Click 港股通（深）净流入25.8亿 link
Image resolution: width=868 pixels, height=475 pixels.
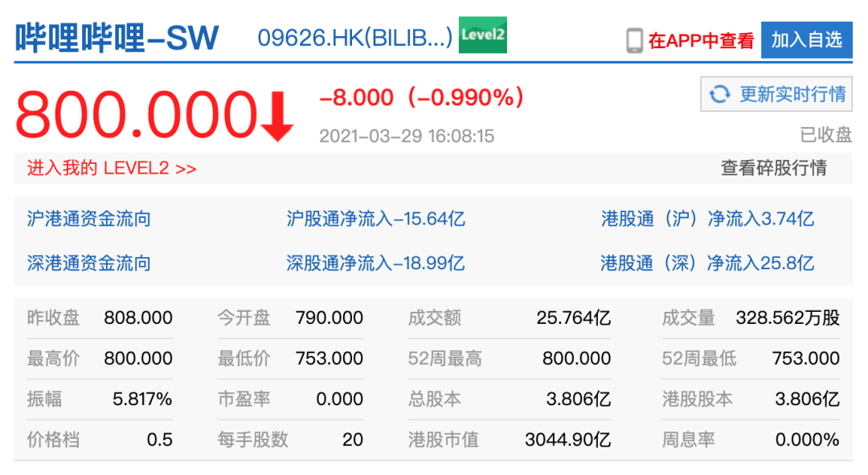tap(707, 263)
